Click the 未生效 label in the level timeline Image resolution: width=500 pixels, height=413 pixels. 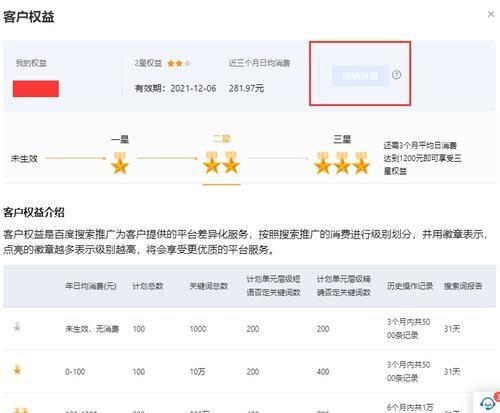point(24,159)
